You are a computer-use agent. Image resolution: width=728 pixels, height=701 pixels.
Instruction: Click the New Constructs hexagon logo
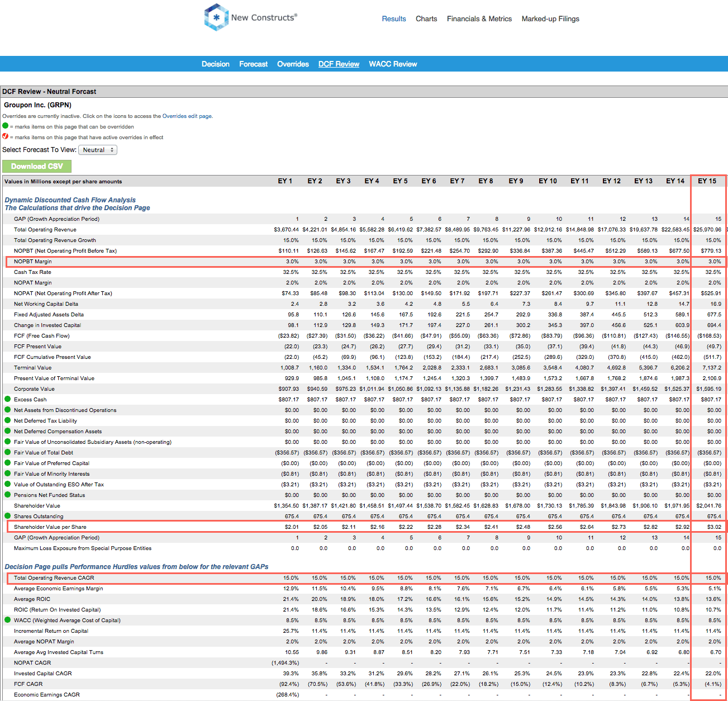(216, 17)
